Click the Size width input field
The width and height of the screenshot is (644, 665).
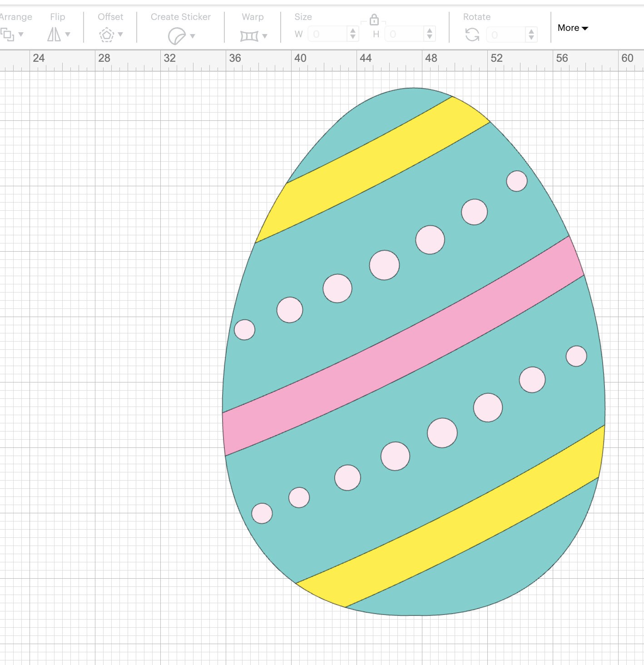pos(327,34)
